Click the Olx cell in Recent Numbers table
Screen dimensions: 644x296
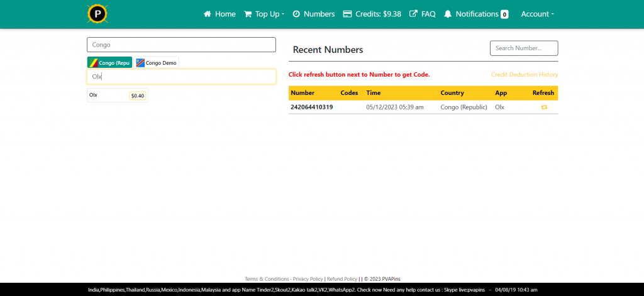coord(499,107)
